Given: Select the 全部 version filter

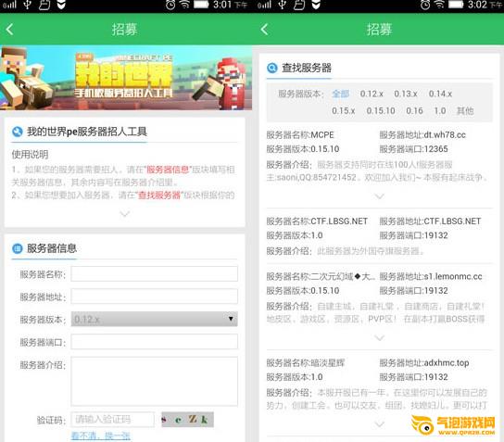Looking at the screenshot, I should [340, 94].
